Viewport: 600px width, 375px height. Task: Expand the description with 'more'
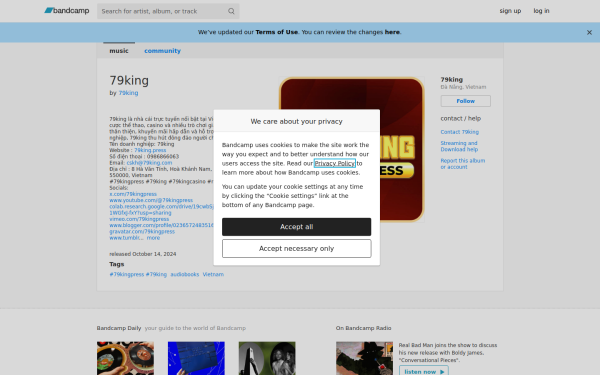coord(153,238)
